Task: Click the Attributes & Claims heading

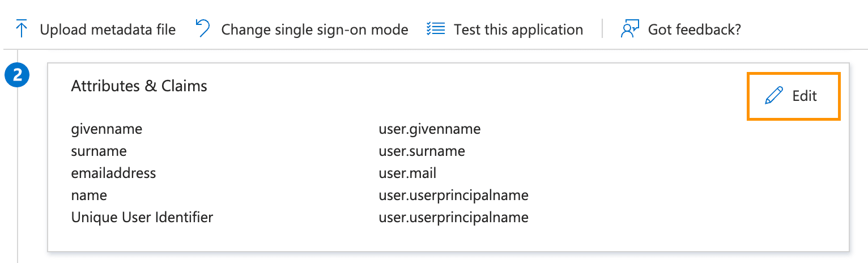Action: coord(139,86)
